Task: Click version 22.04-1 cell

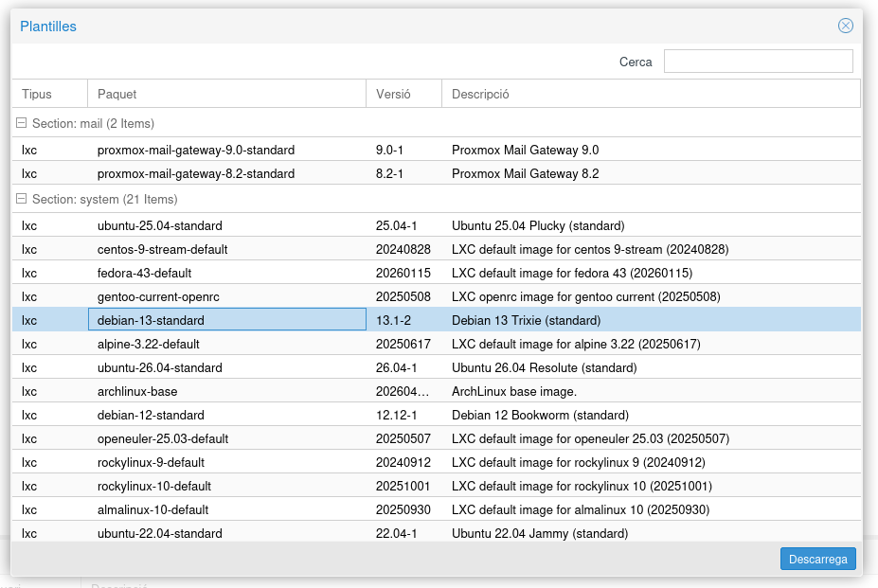Action: click(397, 533)
